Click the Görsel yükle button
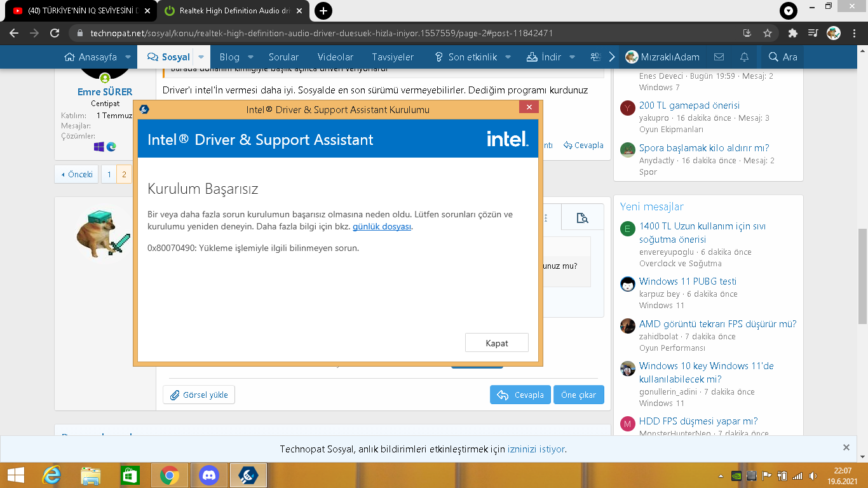The width and height of the screenshot is (868, 488). [199, 395]
